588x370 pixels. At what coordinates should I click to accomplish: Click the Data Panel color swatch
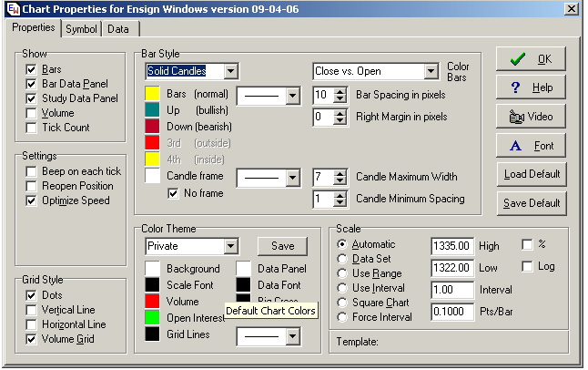[x=243, y=269]
